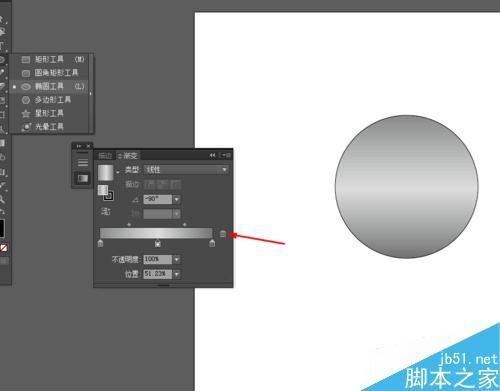This screenshot has height=391, width=500.
Task: Open the Location (位置) dropdown
Action: pos(177,274)
